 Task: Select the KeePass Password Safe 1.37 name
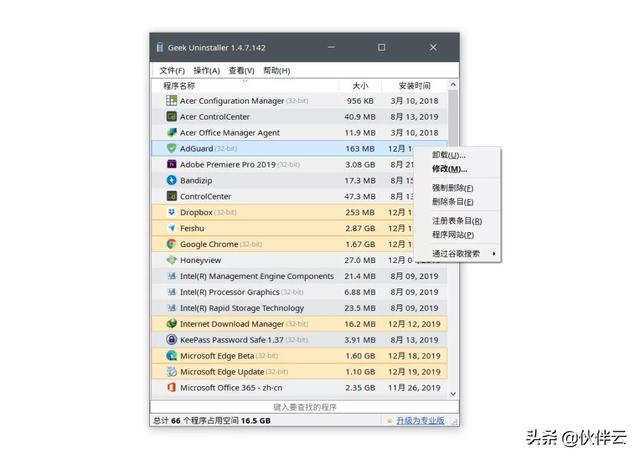tap(231, 340)
